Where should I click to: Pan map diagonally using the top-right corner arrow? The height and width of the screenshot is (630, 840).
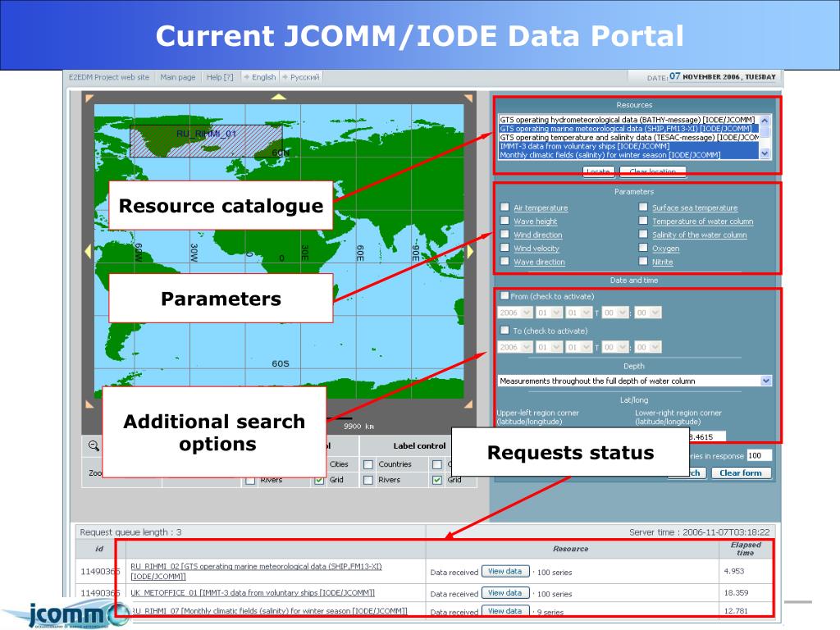pos(468,98)
